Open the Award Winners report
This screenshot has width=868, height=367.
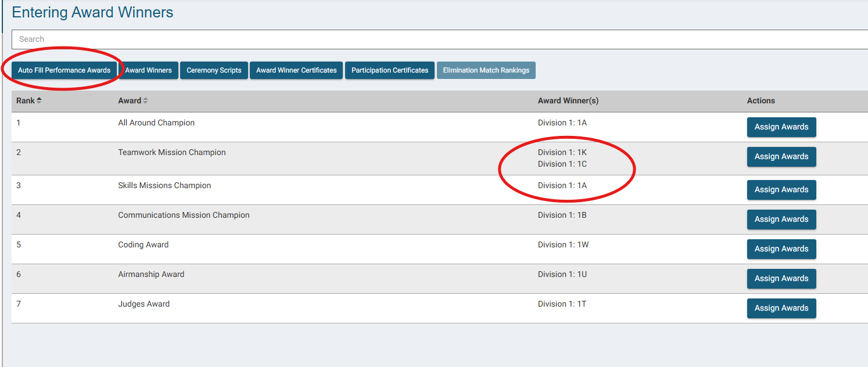click(x=149, y=70)
